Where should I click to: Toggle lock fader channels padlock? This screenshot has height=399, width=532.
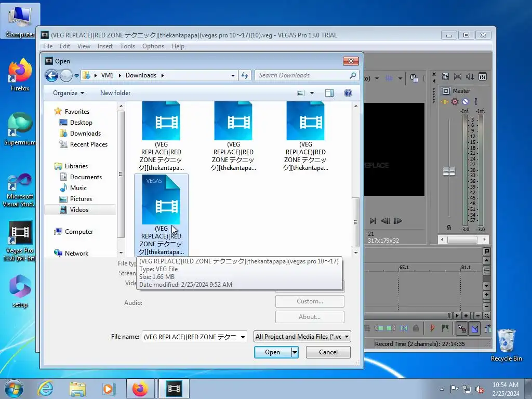point(448,228)
